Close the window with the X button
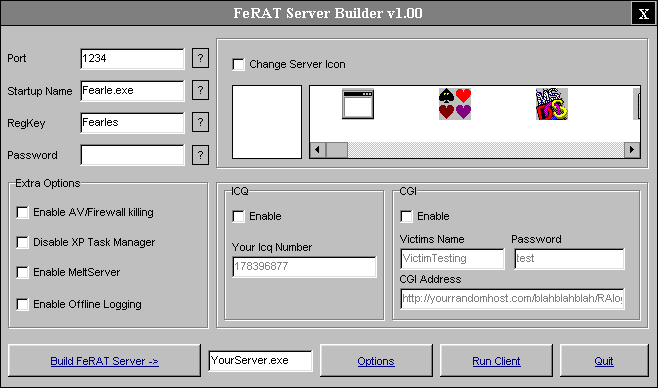The width and height of the screenshot is (658, 388). [643, 14]
